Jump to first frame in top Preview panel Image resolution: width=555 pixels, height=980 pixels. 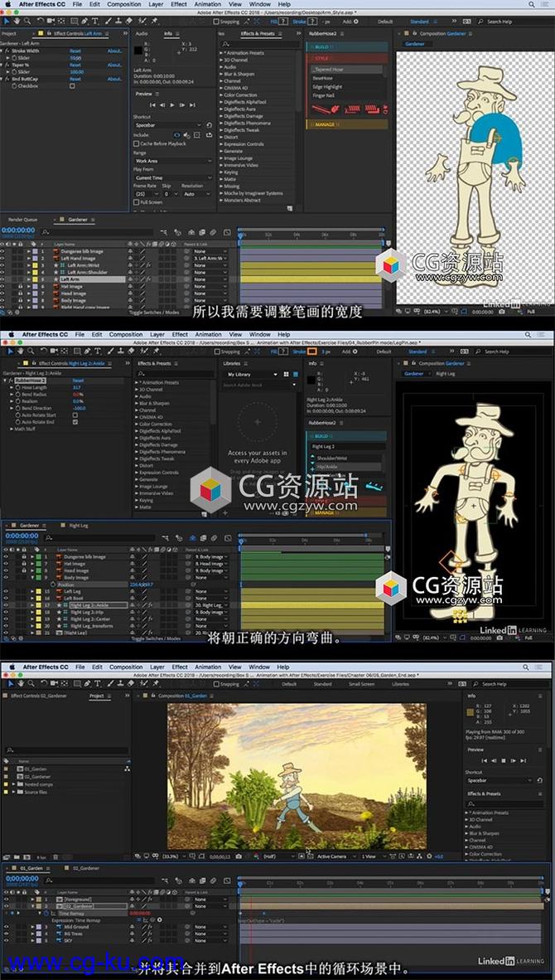[x=153, y=105]
